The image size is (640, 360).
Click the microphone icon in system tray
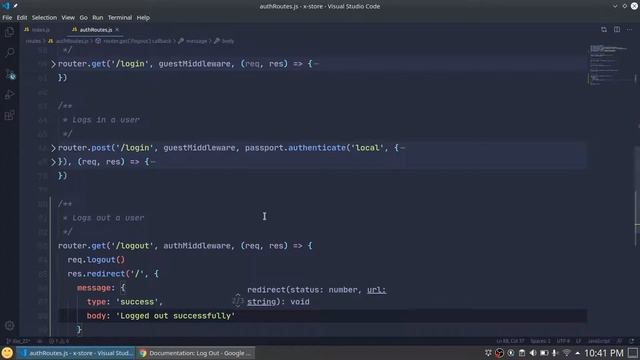tap(555, 353)
